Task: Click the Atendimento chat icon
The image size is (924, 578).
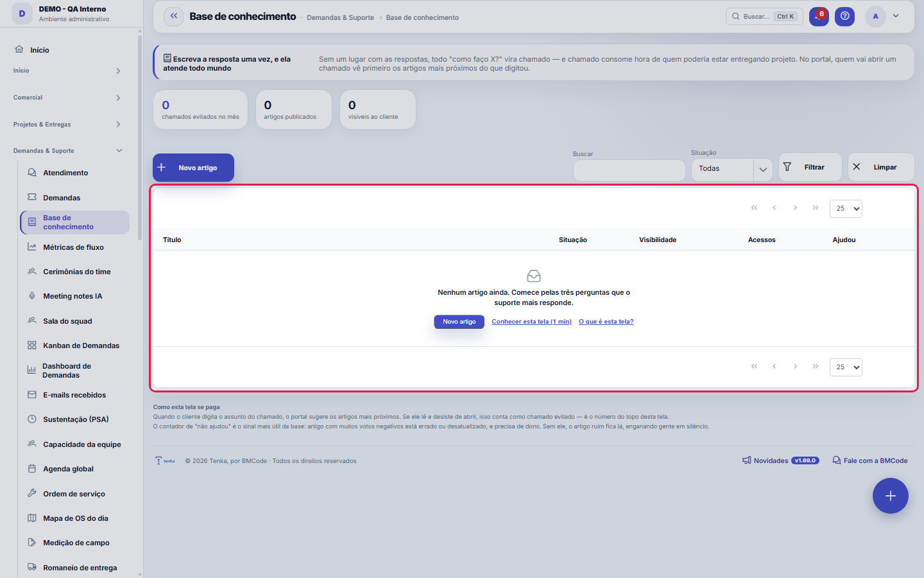Action: click(x=32, y=173)
